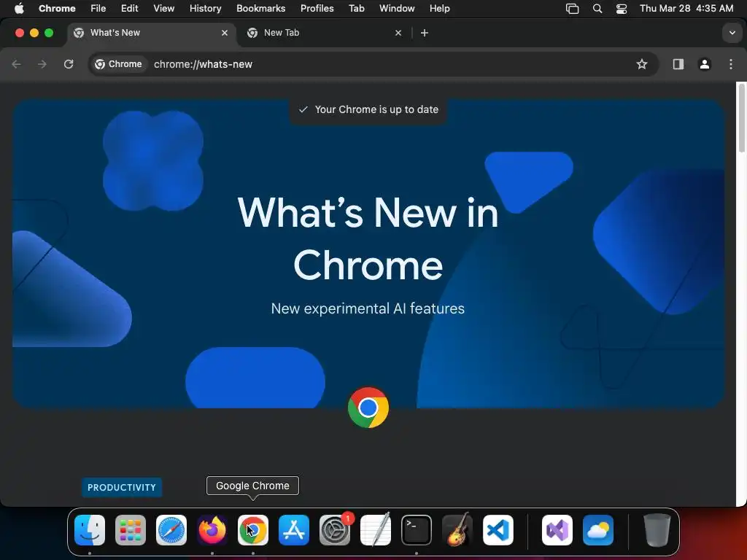The width and height of the screenshot is (747, 560).
Task: Switch to the What's New tab
Action: pos(152,33)
